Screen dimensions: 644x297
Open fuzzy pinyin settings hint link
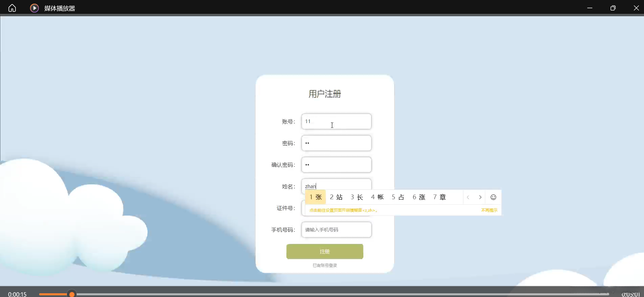point(343,210)
